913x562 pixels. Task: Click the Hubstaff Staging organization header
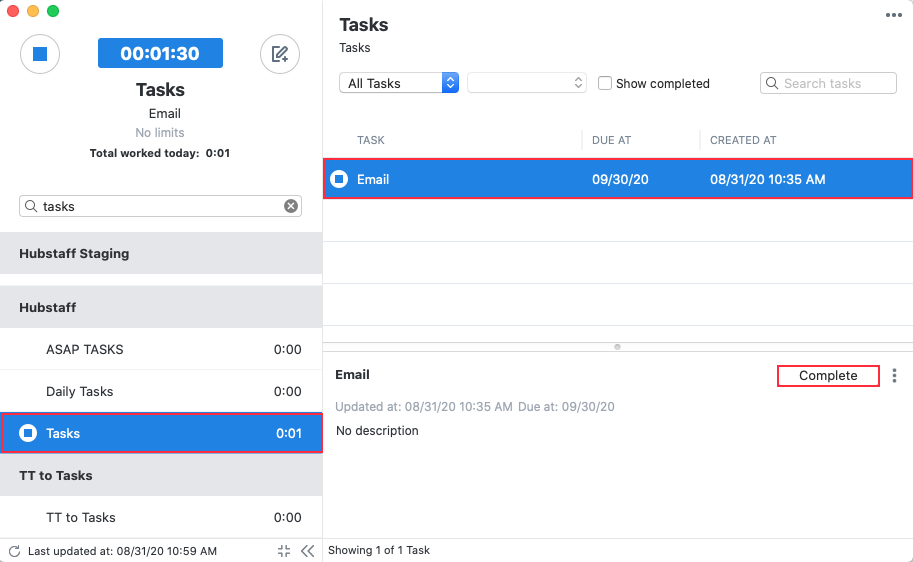coord(161,253)
